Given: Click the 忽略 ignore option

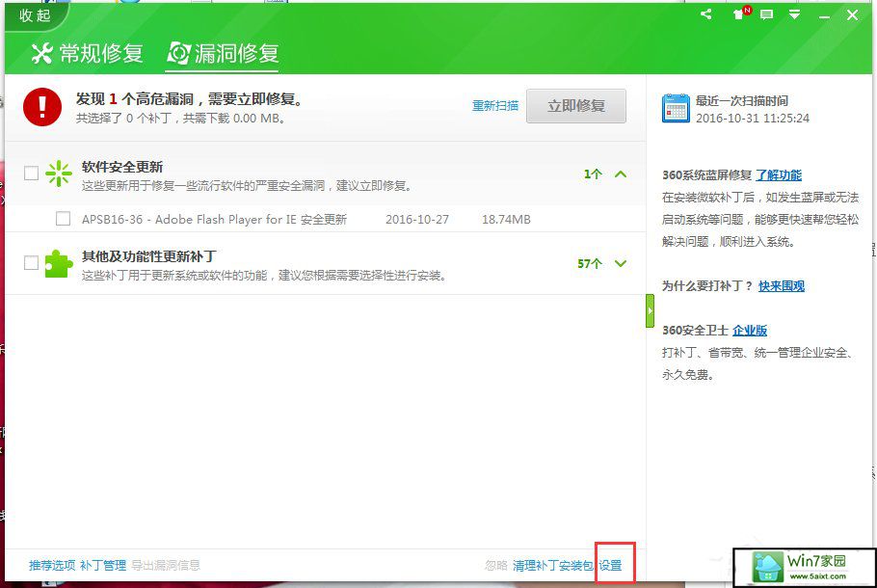Looking at the screenshot, I should click(496, 566).
